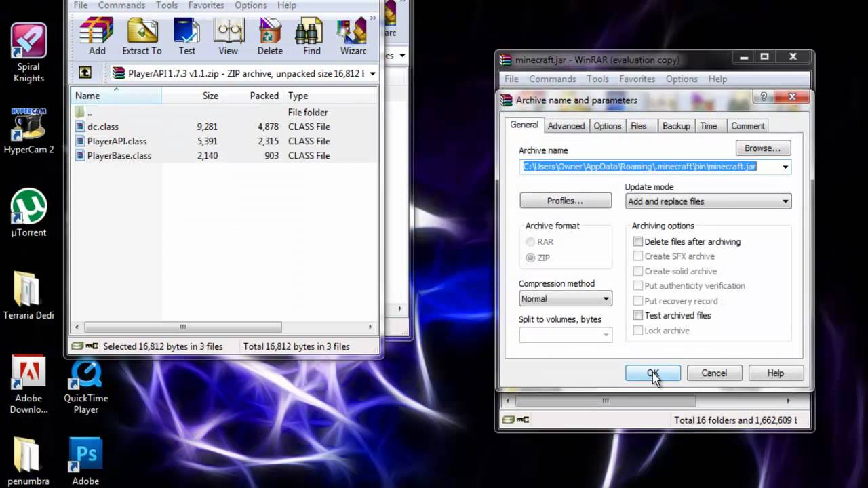The height and width of the screenshot is (488, 868).
Task: Sort file list by Type column
Action: pyautogui.click(x=329, y=96)
